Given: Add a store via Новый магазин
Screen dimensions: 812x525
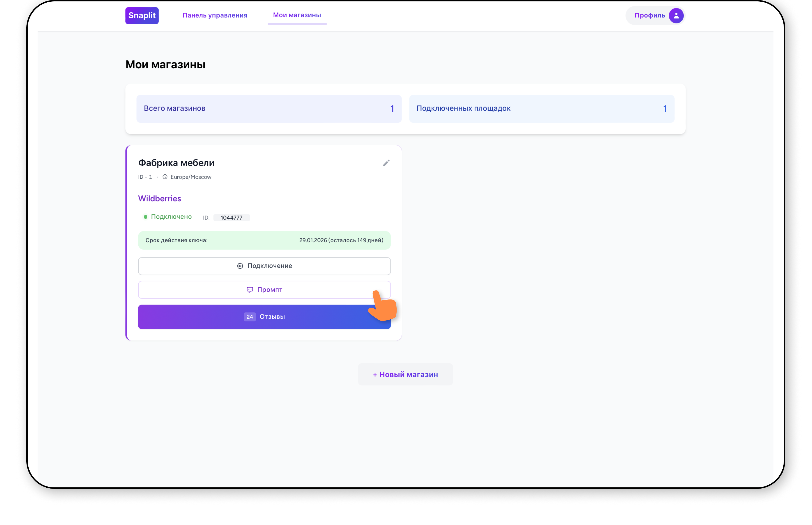Looking at the screenshot, I should click(x=405, y=374).
